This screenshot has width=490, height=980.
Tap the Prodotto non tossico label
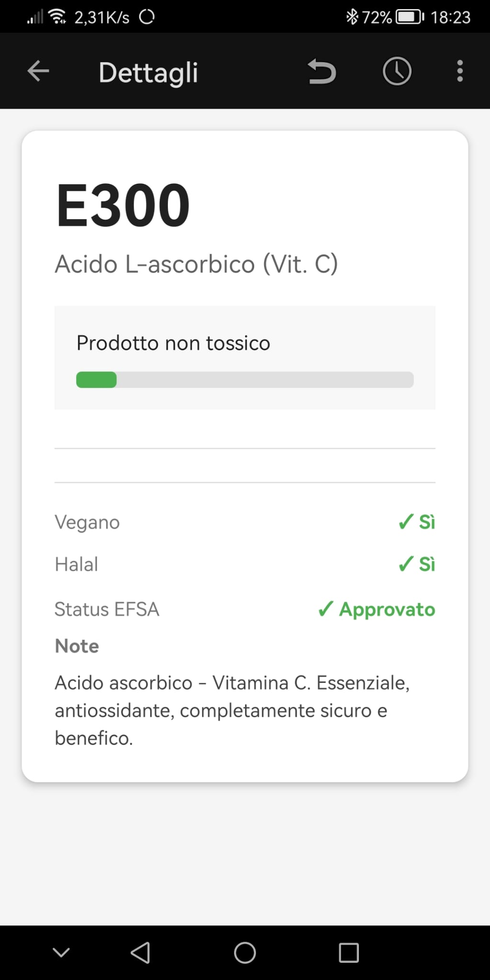click(x=173, y=343)
